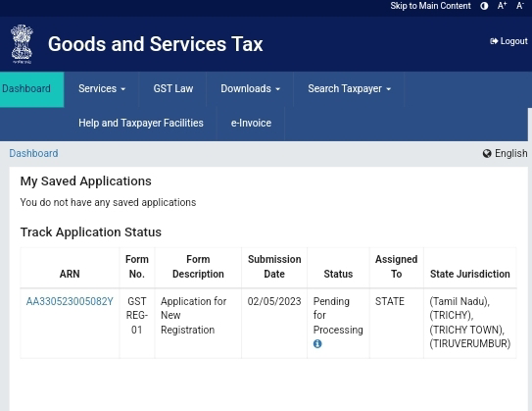
Task: Open Help and Taxpayer Facilities menu
Action: coord(141,123)
